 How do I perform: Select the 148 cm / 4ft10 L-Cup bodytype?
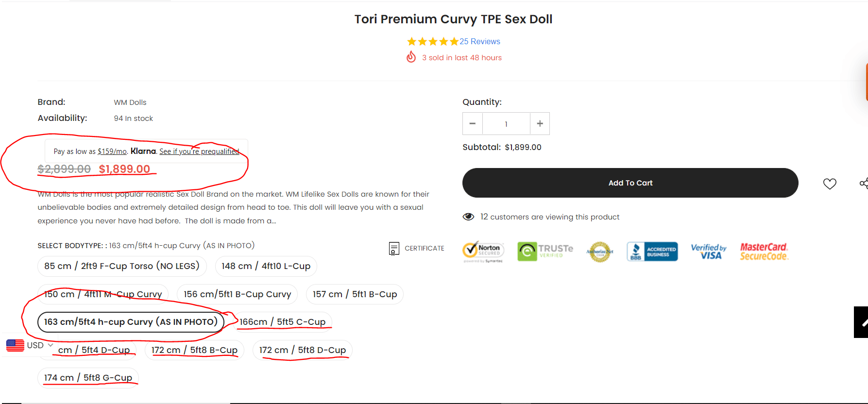266,266
